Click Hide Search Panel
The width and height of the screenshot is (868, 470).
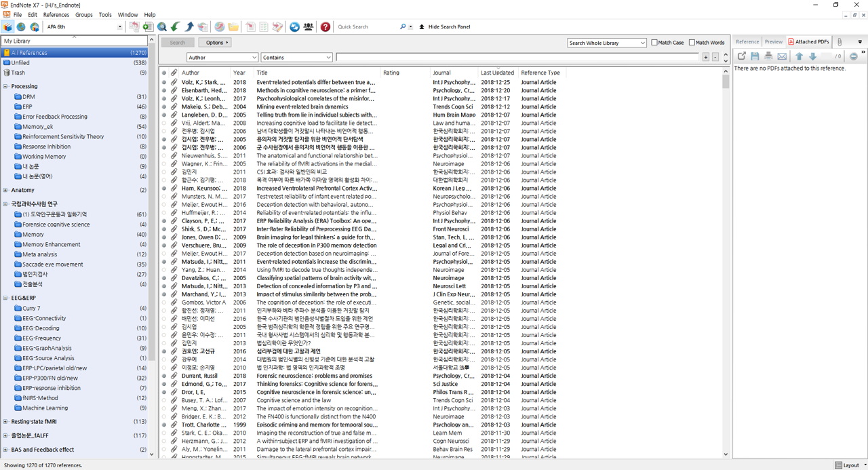point(445,27)
